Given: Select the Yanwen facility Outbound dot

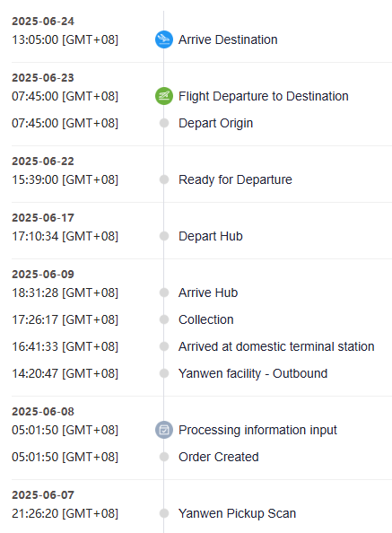Looking at the screenshot, I should tap(164, 373).
